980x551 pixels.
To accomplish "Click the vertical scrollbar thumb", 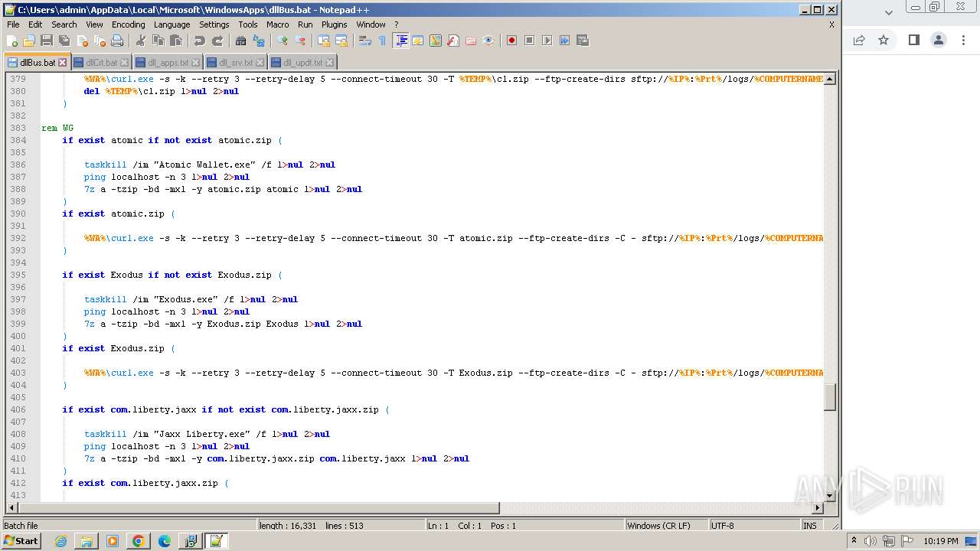I will [829, 398].
